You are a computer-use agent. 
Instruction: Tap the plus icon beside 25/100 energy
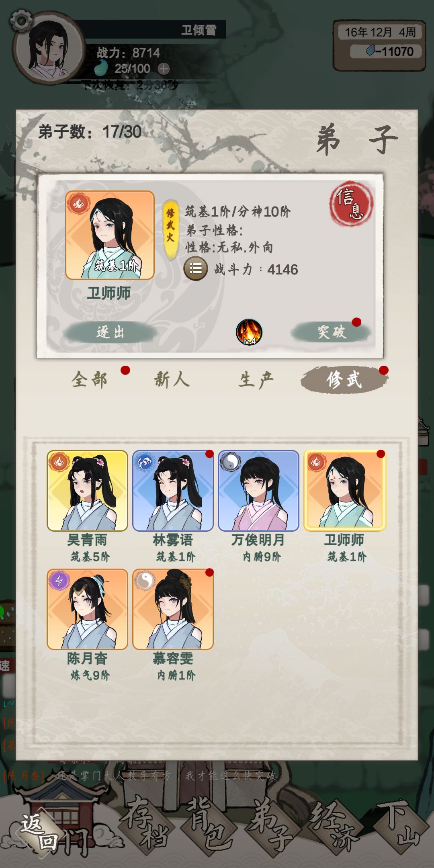[x=164, y=69]
